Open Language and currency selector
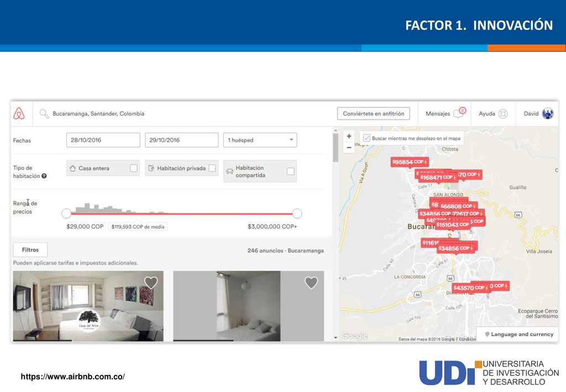This screenshot has height=392, width=566. pyautogui.click(x=518, y=334)
